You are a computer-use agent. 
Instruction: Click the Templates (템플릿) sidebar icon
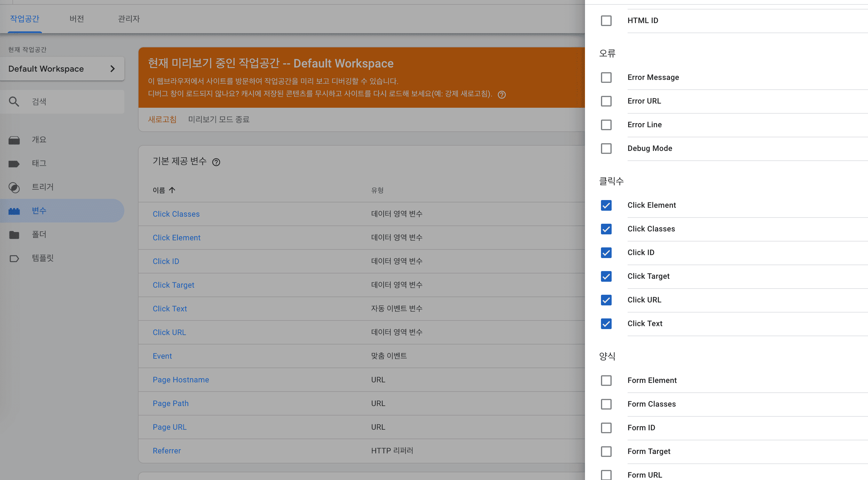tap(14, 258)
